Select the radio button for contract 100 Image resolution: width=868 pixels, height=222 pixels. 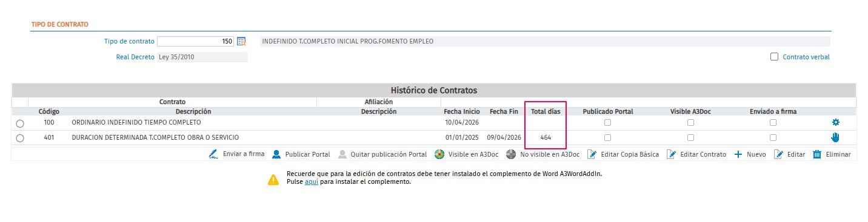coord(20,123)
